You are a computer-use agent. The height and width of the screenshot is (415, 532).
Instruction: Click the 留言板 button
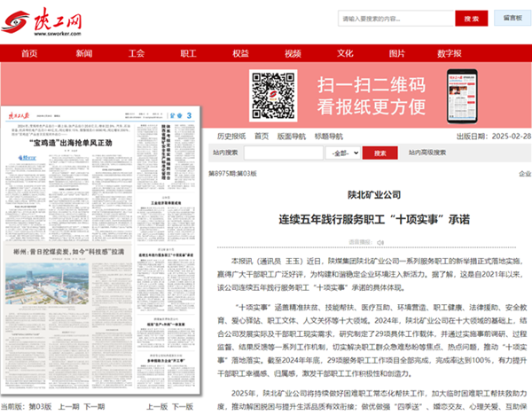(x=512, y=18)
